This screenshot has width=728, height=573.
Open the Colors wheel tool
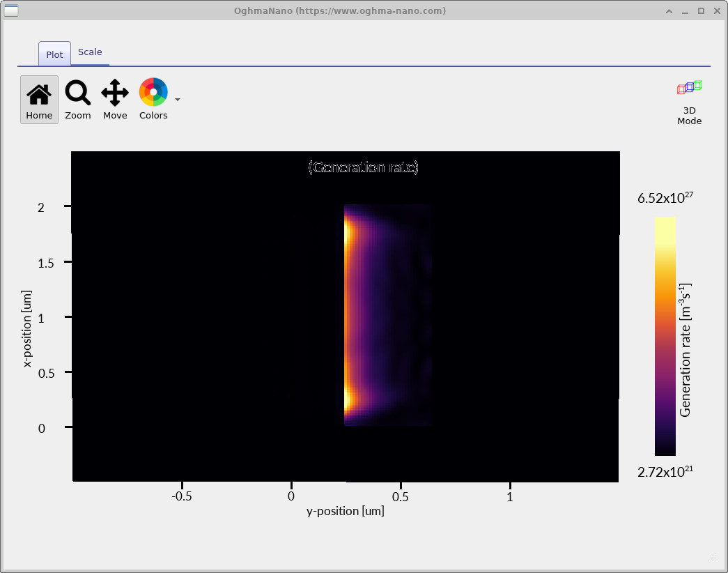pos(153,100)
